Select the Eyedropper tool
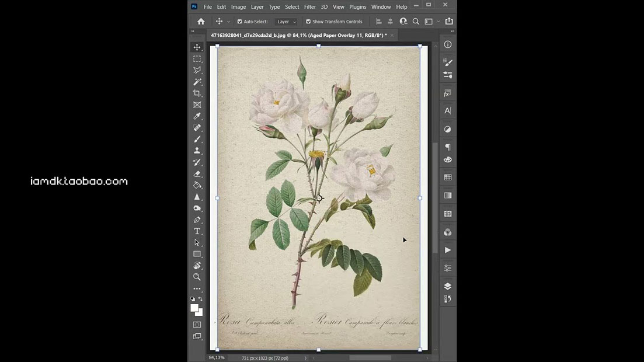 197,116
